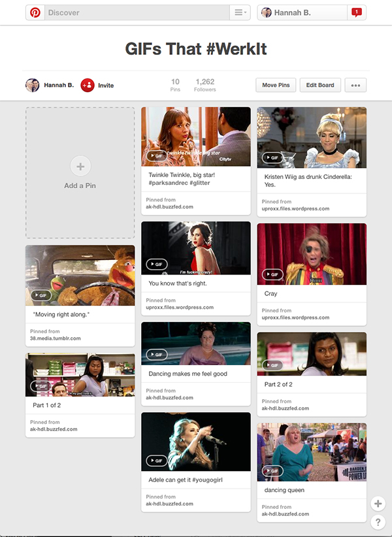Open the Part 1 of 2 pin image
The width and height of the screenshot is (392, 537).
click(80, 375)
